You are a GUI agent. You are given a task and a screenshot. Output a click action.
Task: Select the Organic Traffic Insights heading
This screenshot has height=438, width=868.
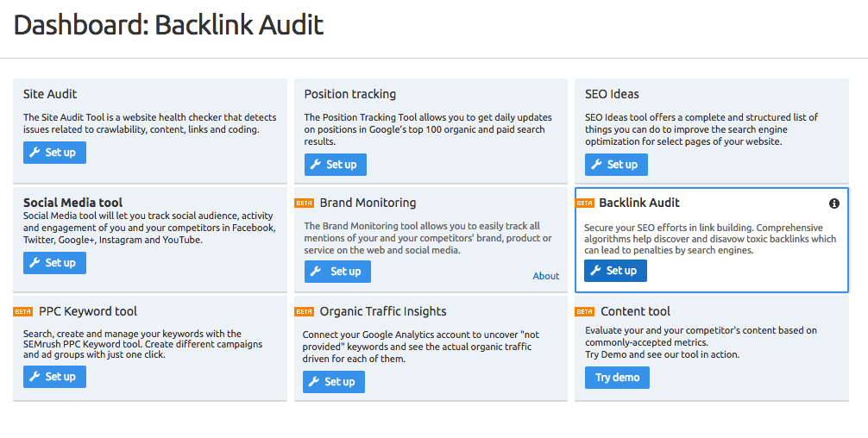(383, 312)
